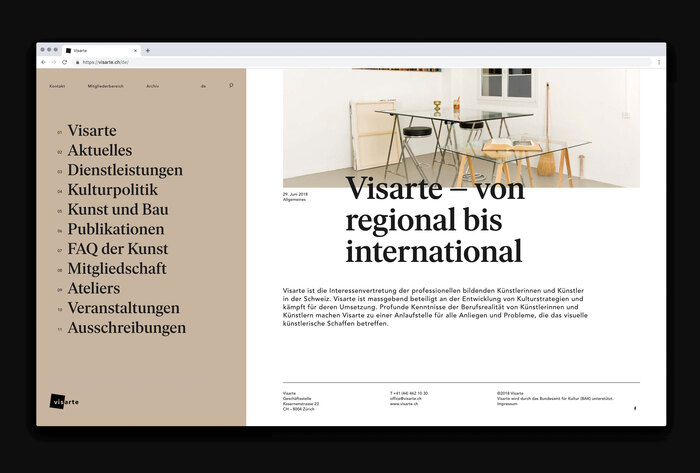The height and width of the screenshot is (473, 700).
Task: Reload the page with the refresh icon
Action: [64, 62]
